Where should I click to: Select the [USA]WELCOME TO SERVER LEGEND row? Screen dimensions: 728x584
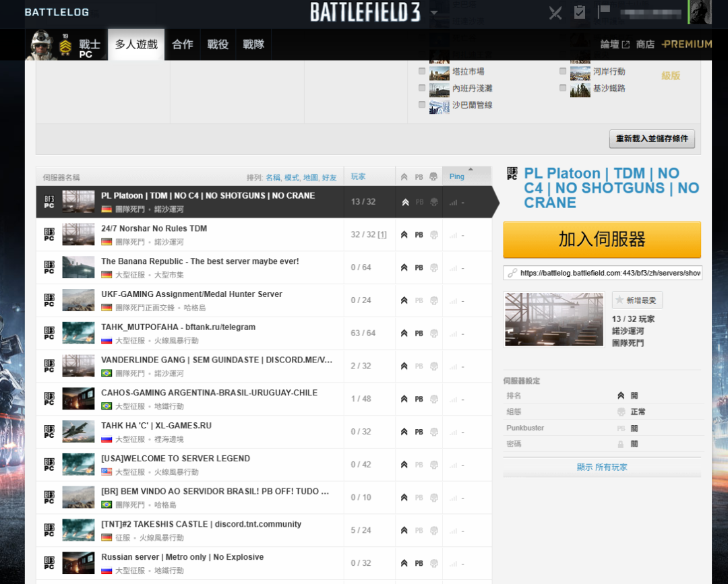pos(264,465)
